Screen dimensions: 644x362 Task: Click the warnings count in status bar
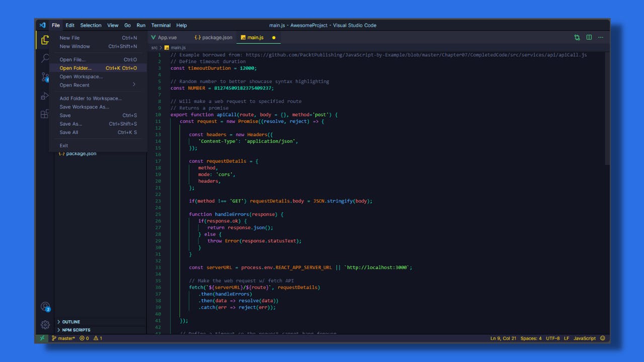[x=98, y=338]
